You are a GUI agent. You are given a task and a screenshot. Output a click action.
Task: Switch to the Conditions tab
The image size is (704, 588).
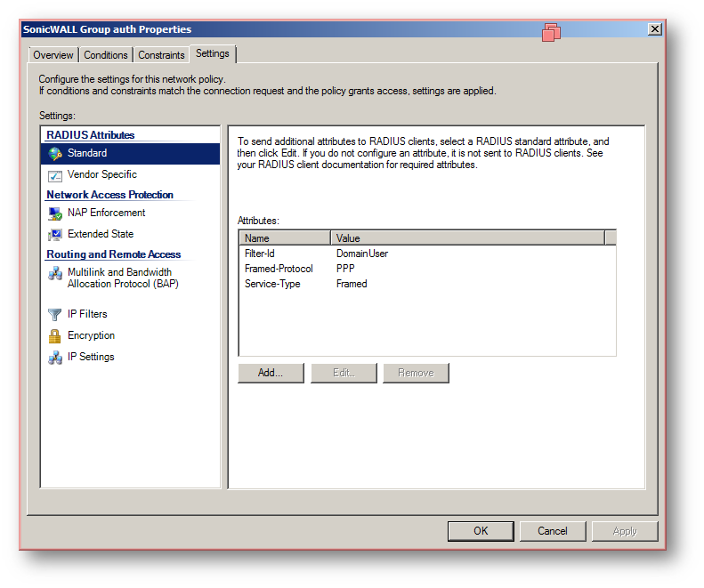[x=106, y=55]
